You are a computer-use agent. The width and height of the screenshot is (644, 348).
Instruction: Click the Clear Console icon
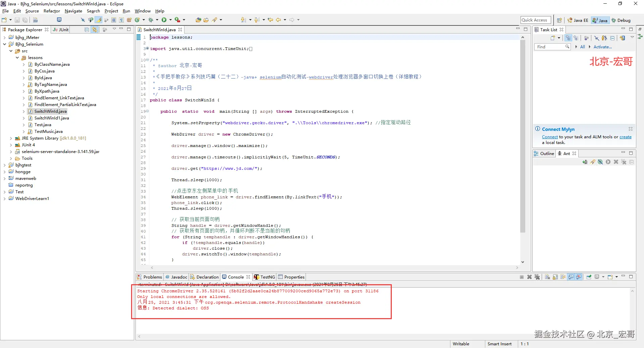(x=547, y=277)
